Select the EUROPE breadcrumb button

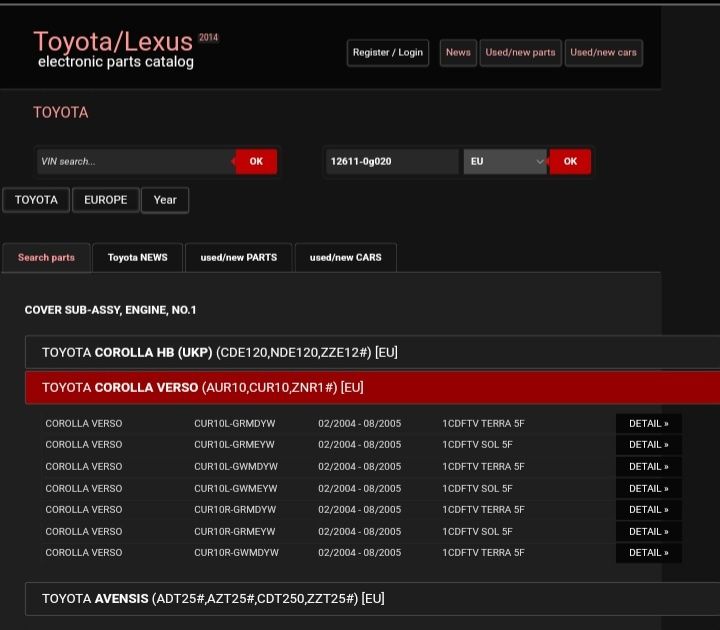(x=106, y=200)
